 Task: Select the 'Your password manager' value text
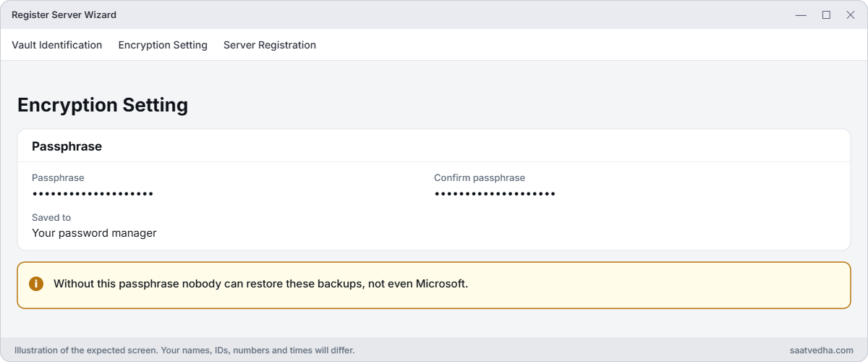94,233
